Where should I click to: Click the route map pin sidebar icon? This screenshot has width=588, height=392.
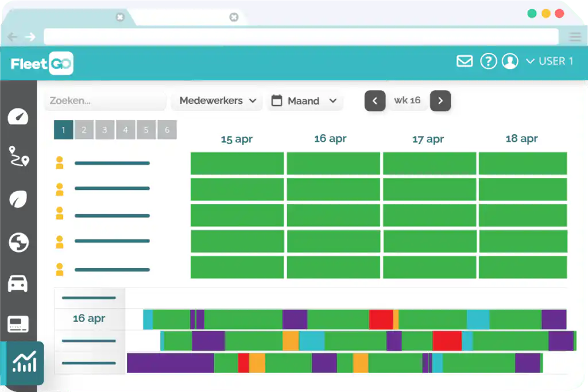coord(18,156)
